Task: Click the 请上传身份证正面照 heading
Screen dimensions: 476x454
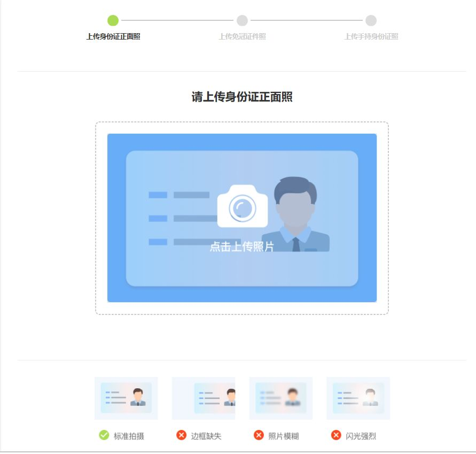Action: [242, 97]
